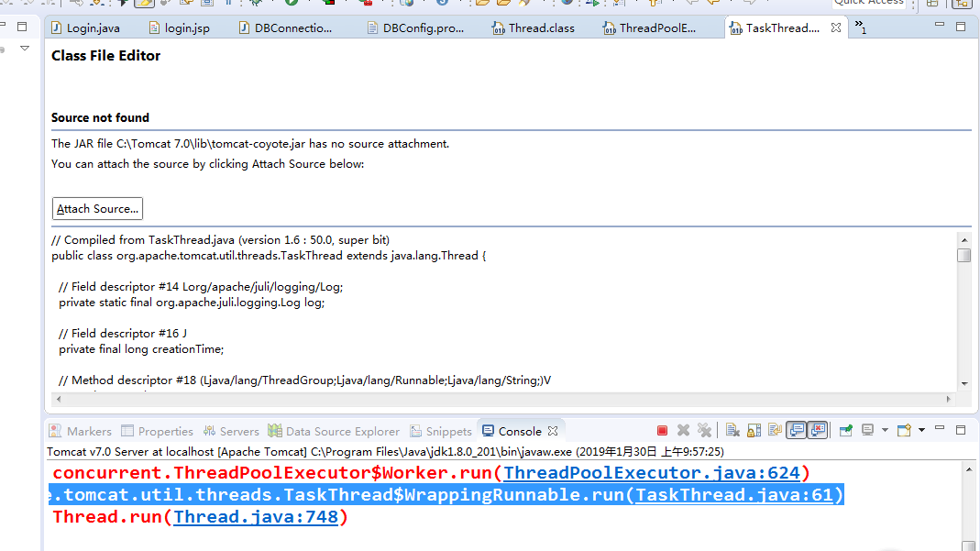The image size is (980, 551).
Task: Open the DBConnectio... editor tab
Action: click(286, 28)
